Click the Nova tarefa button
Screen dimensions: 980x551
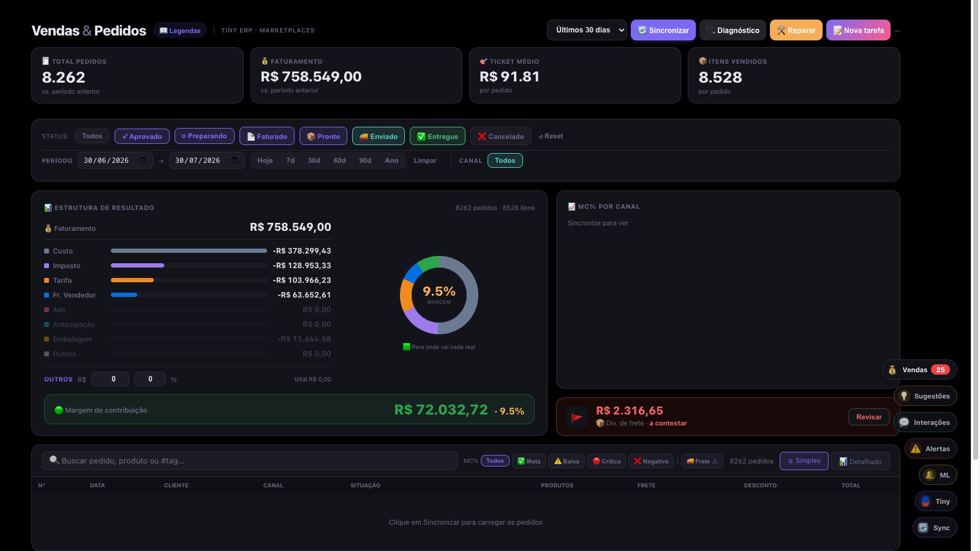(x=858, y=30)
